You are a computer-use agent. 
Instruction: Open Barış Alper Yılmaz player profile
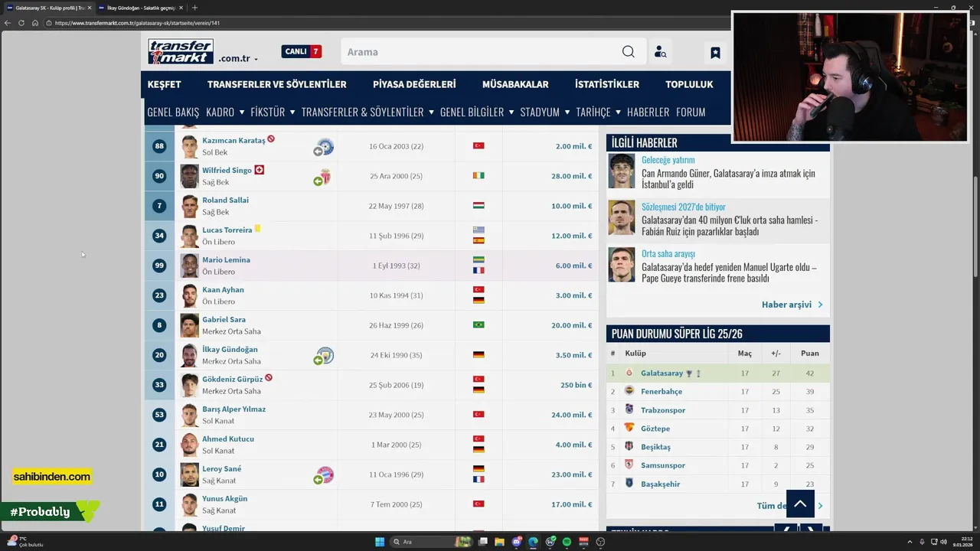pos(234,409)
